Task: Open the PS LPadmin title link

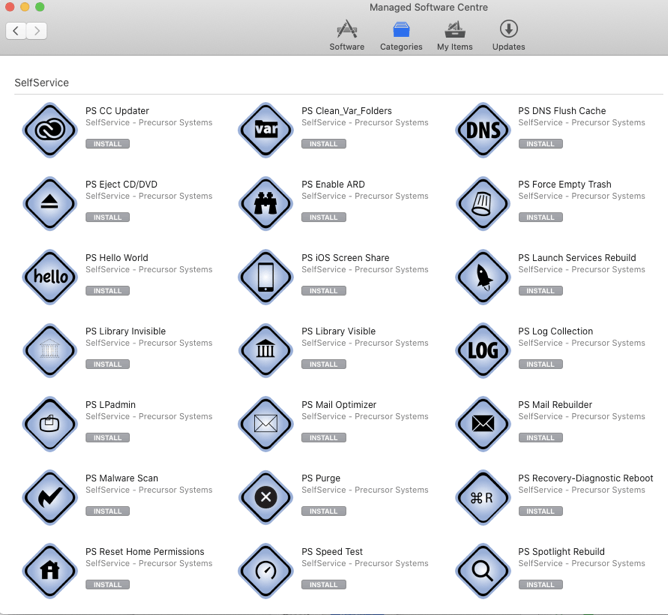Action: click(110, 405)
